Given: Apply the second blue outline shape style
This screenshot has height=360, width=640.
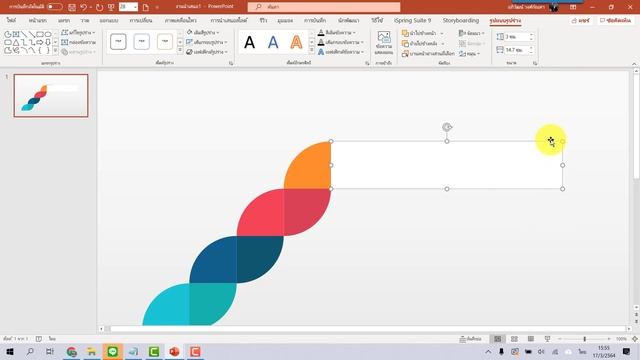Looking at the screenshot, I should coord(142,42).
